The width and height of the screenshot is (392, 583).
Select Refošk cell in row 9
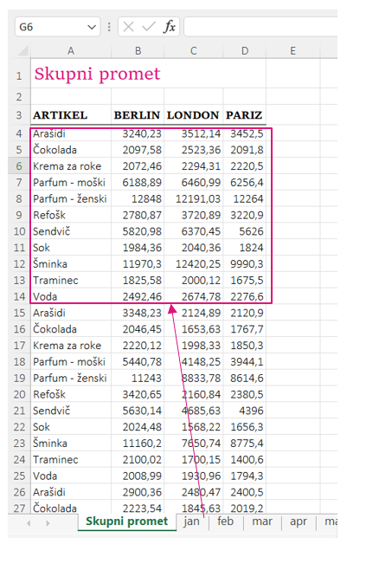[x=71, y=215]
